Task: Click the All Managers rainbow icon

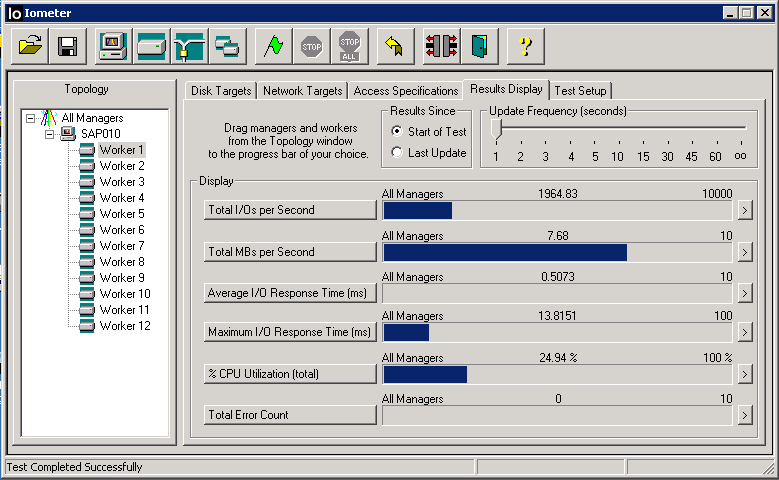Action: [x=48, y=118]
